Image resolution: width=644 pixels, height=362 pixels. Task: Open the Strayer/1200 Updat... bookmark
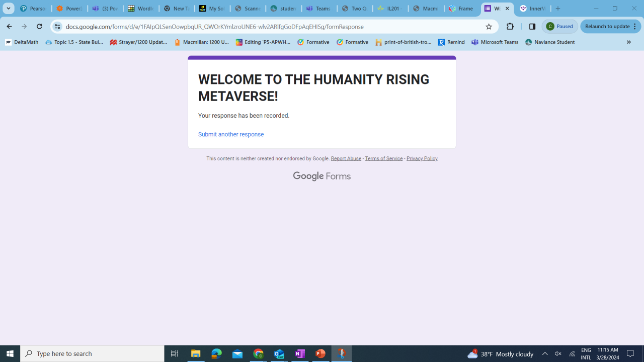point(138,42)
